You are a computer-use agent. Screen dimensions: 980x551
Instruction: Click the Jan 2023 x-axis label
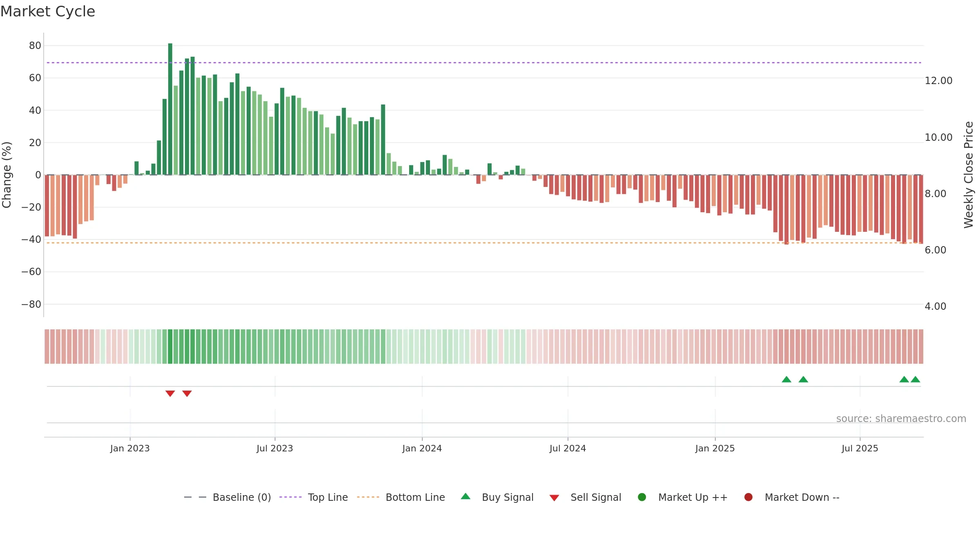(130, 448)
